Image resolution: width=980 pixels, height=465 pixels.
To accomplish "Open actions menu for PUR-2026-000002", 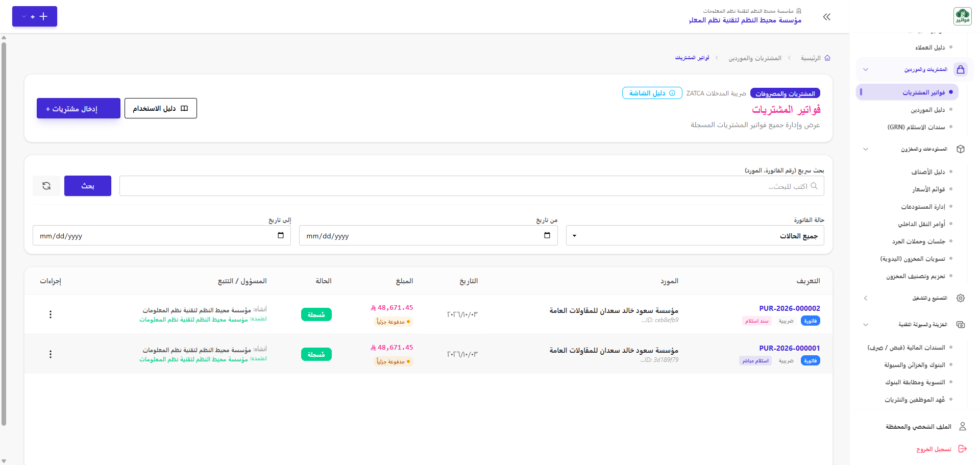I will [x=51, y=314].
